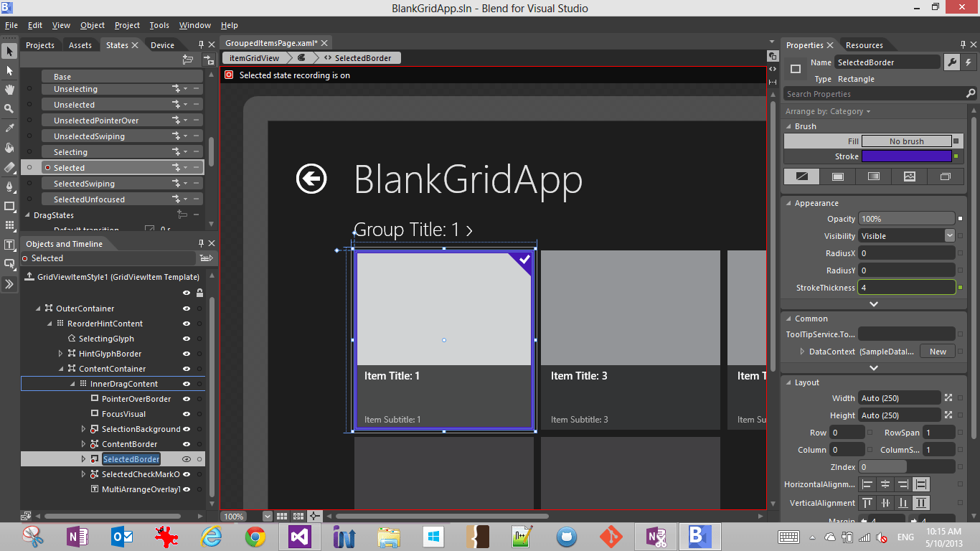Hide the PointerOverBorder element
The width and height of the screenshot is (980, 551).
[187, 399]
